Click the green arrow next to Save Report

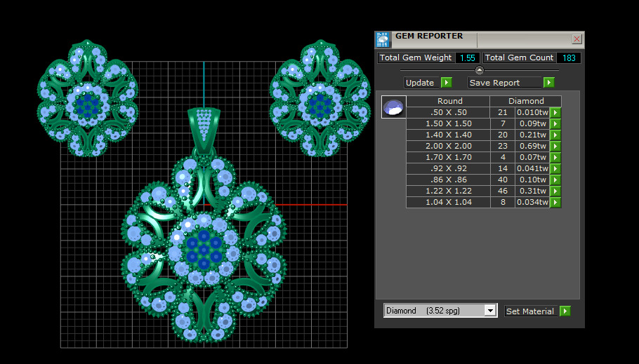(x=549, y=83)
